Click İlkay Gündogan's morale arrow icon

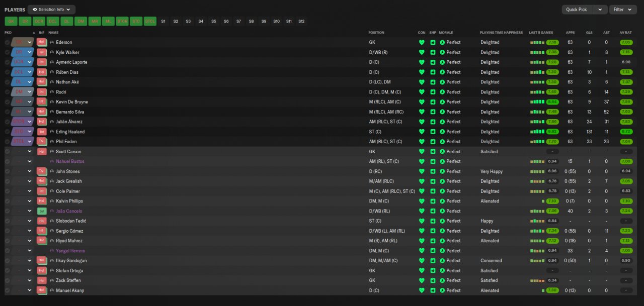click(442, 261)
